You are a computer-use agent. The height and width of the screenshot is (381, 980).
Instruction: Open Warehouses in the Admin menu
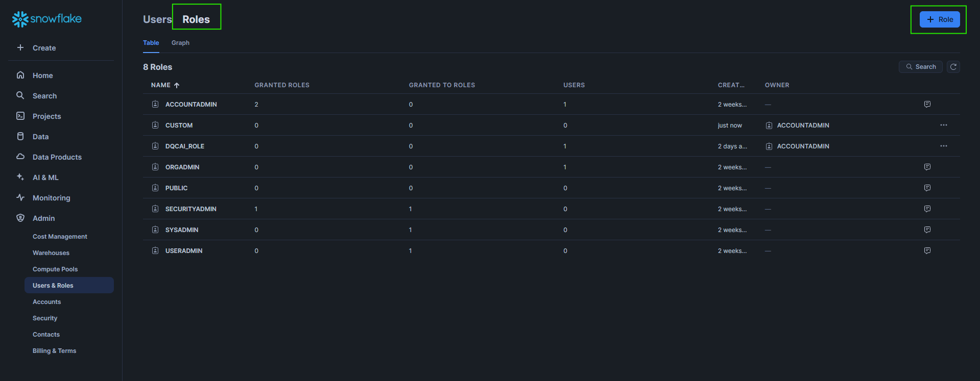[51, 253]
